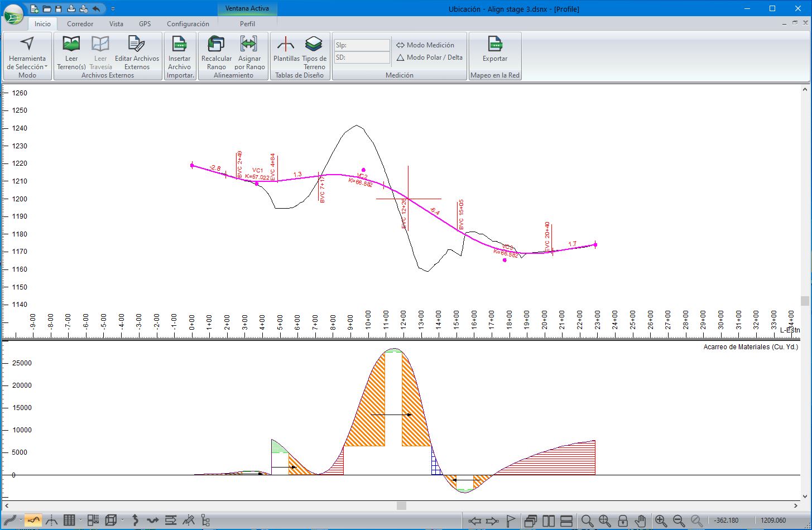Image resolution: width=812 pixels, height=530 pixels.
Task: Click the zoom in magnifier button
Action: pos(661,521)
